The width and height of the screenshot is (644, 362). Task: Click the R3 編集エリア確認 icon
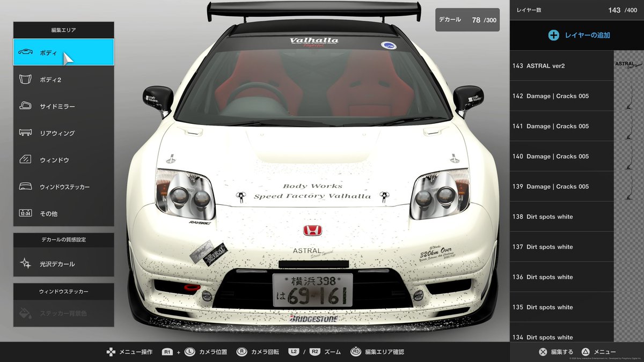(x=355, y=352)
